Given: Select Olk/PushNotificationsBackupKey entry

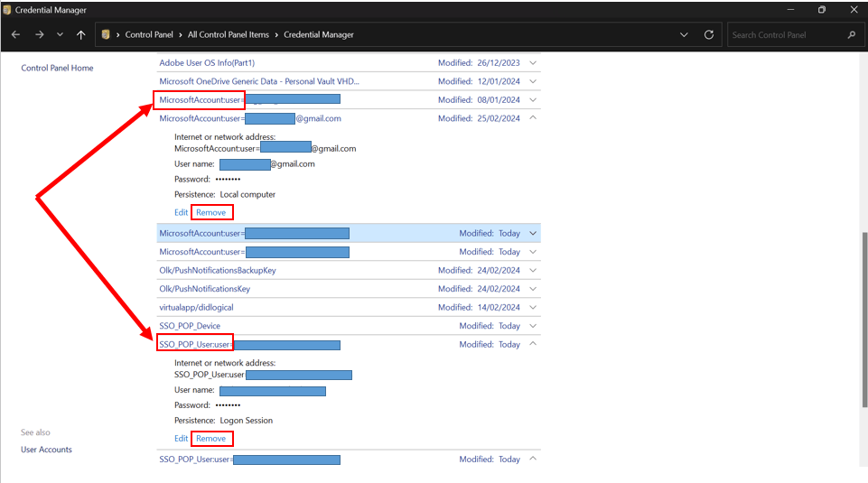Looking at the screenshot, I should (218, 271).
